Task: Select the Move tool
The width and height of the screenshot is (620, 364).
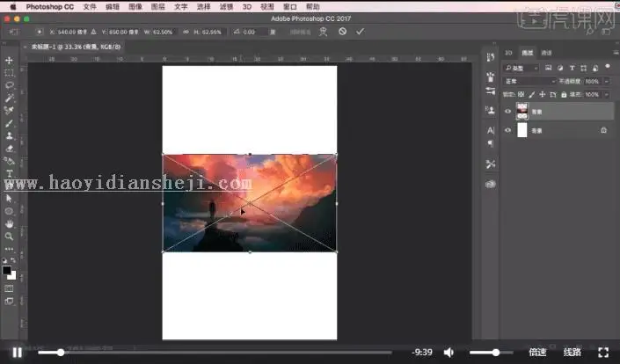Action: (x=9, y=60)
